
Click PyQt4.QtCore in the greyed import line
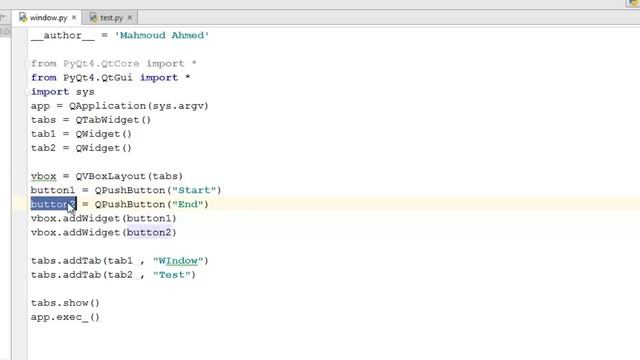pyautogui.click(x=101, y=64)
